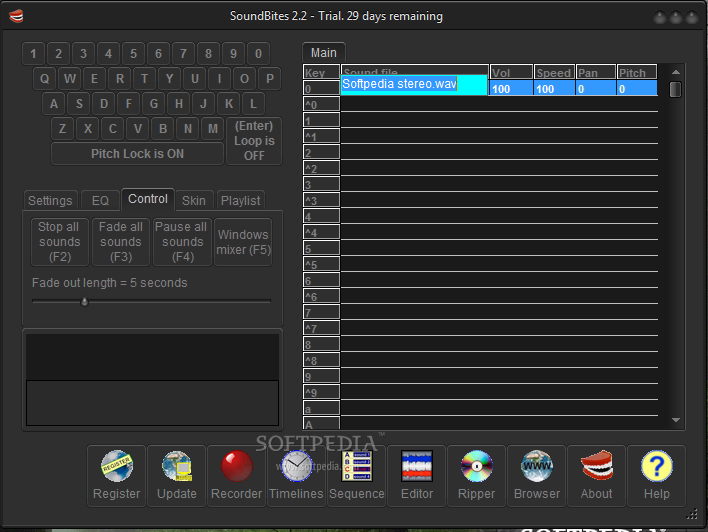
Task: Click the Softpedia stereo.wav filename field
Action: click(x=414, y=84)
